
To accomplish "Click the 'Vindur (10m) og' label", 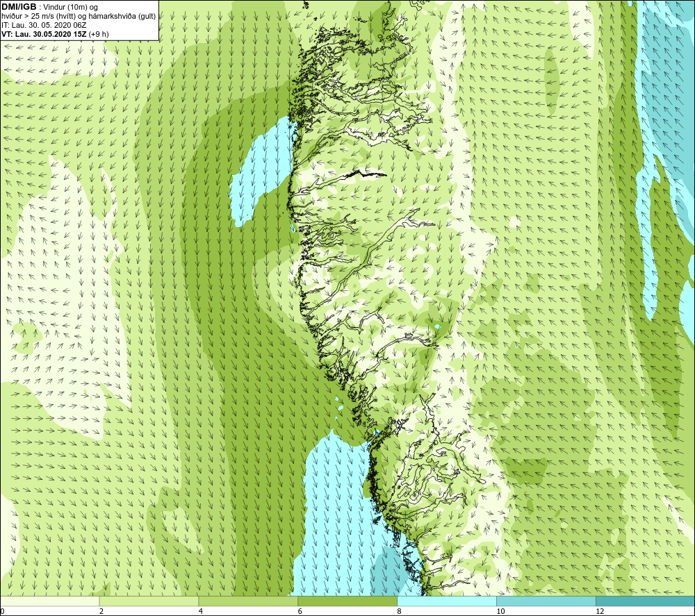I will (x=71, y=8).
